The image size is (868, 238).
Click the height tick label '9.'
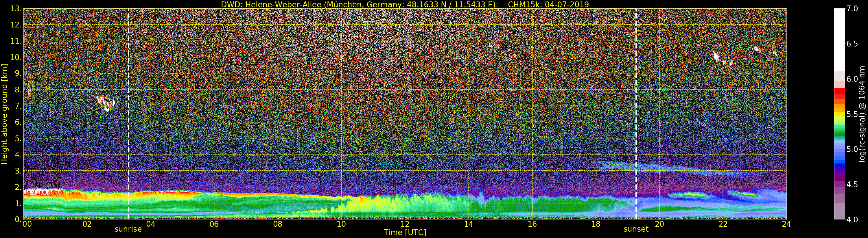[x=18, y=74]
